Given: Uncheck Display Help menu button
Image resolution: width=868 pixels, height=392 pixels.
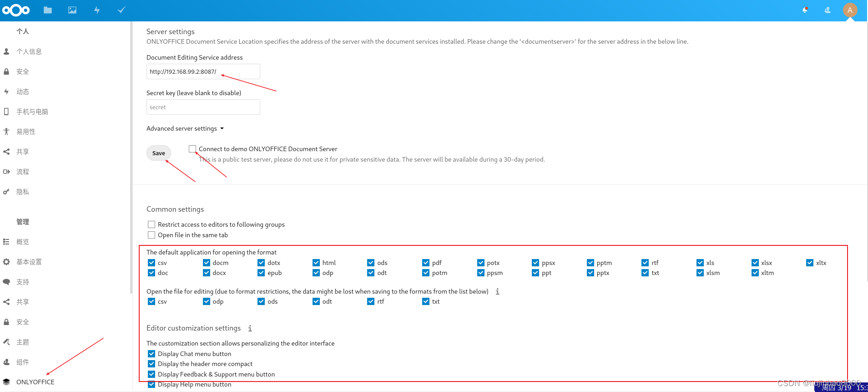Looking at the screenshot, I should (x=151, y=384).
